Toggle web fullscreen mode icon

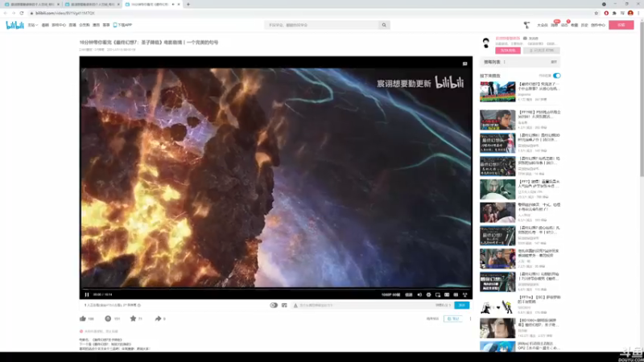pyautogui.click(x=456, y=294)
